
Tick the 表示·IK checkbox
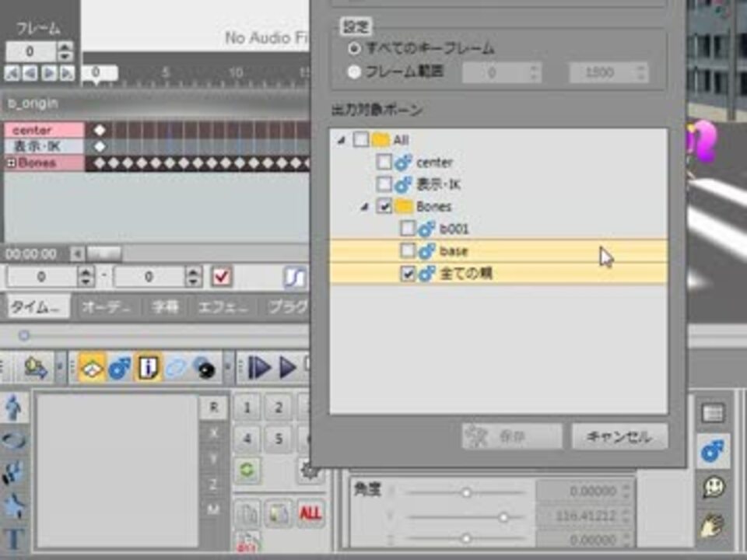384,184
